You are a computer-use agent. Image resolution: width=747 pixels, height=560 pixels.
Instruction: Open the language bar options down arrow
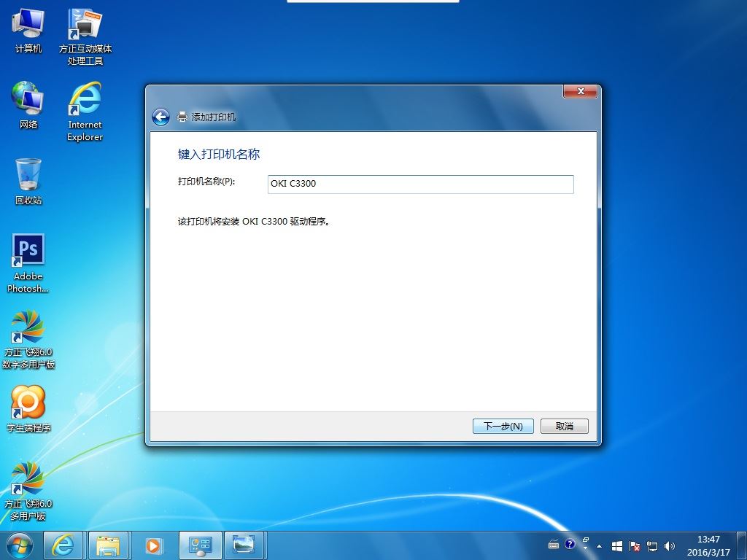pyautogui.click(x=586, y=548)
